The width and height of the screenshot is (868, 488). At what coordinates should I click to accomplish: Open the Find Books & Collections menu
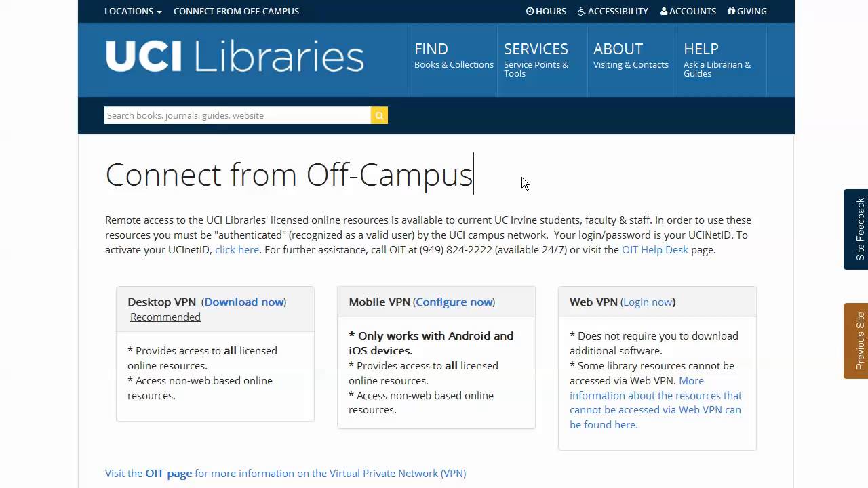tap(453, 56)
